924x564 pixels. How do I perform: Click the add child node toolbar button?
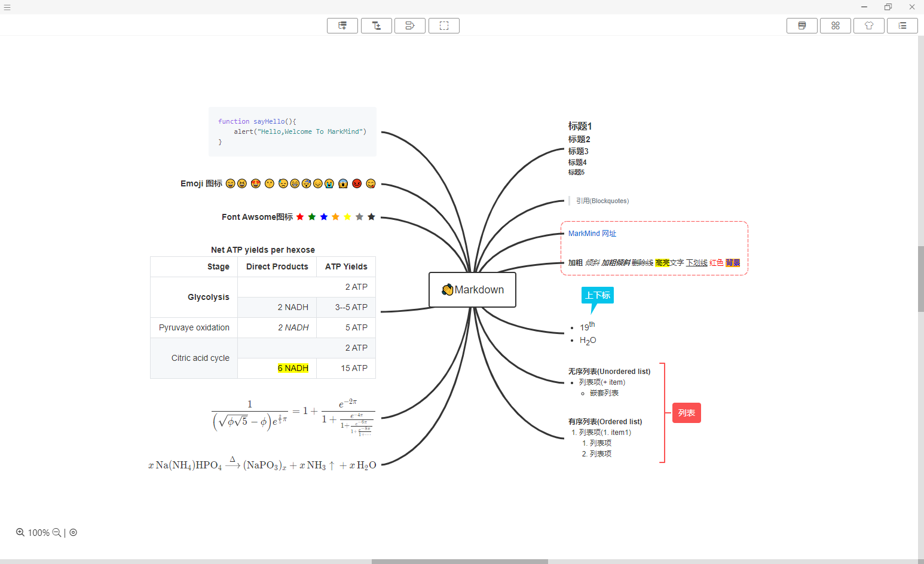coord(377,26)
